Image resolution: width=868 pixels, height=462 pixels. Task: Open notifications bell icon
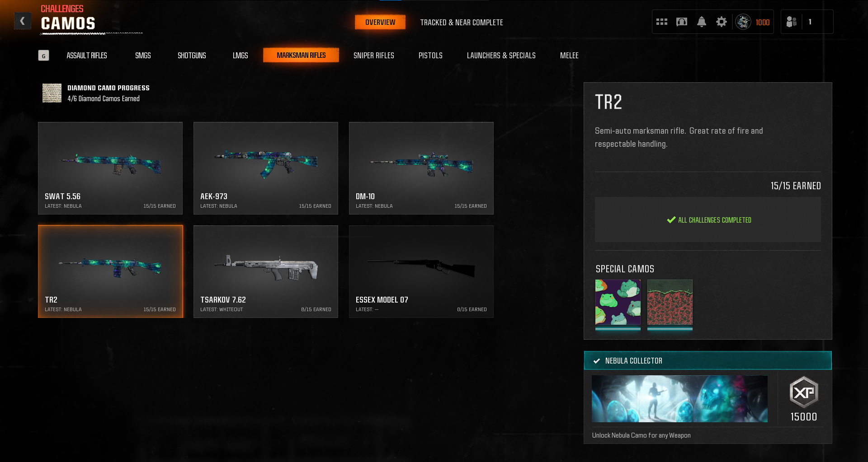pos(702,22)
